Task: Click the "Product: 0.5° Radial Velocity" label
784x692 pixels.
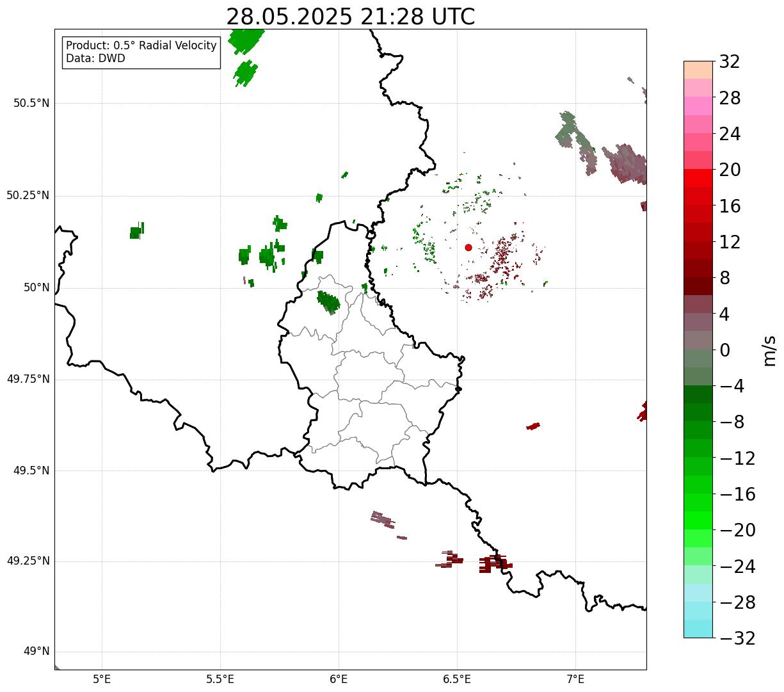Action: (x=141, y=46)
